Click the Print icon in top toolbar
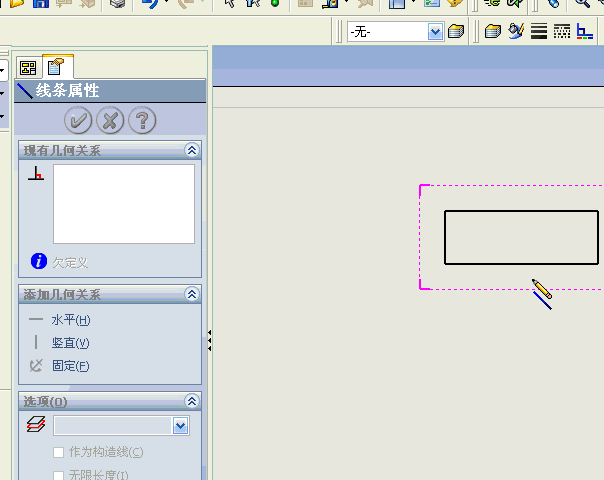The image size is (604, 480). coord(117,3)
